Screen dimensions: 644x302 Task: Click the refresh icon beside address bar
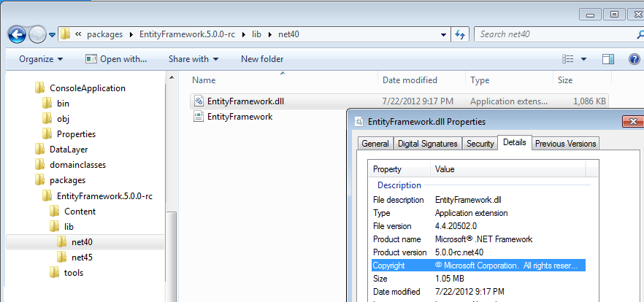461,34
